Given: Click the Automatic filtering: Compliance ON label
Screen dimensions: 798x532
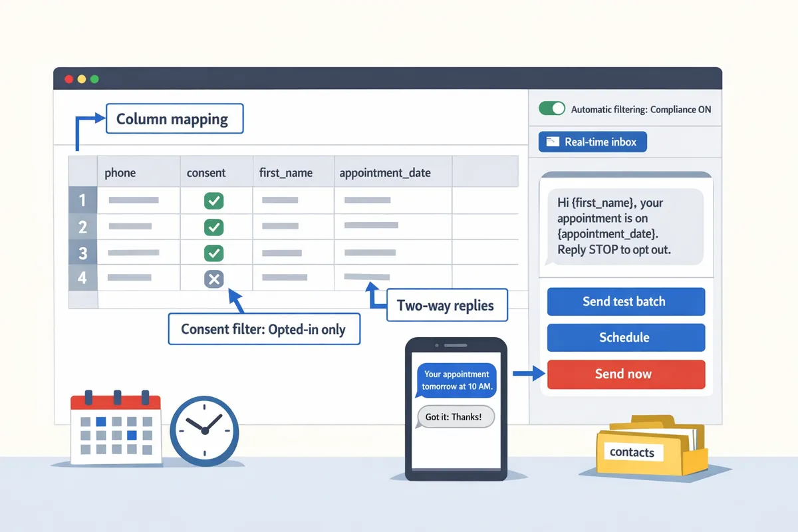Looking at the screenshot, I should (641, 109).
